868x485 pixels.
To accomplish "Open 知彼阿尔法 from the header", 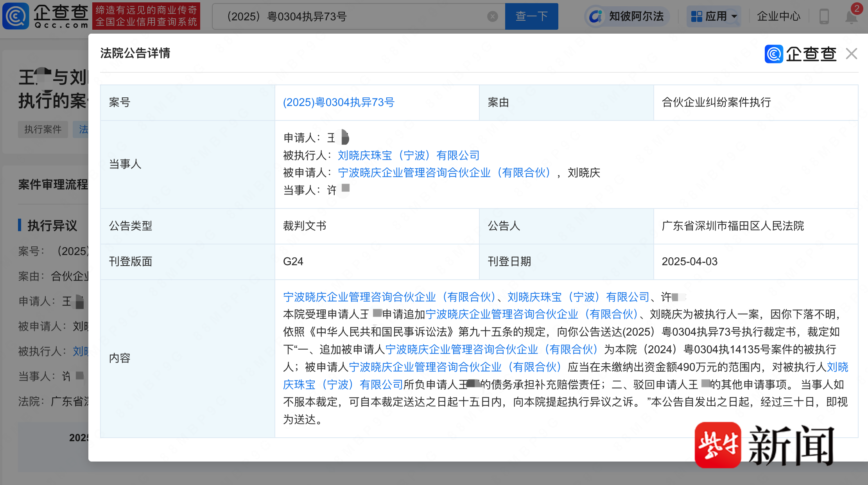I will [627, 16].
